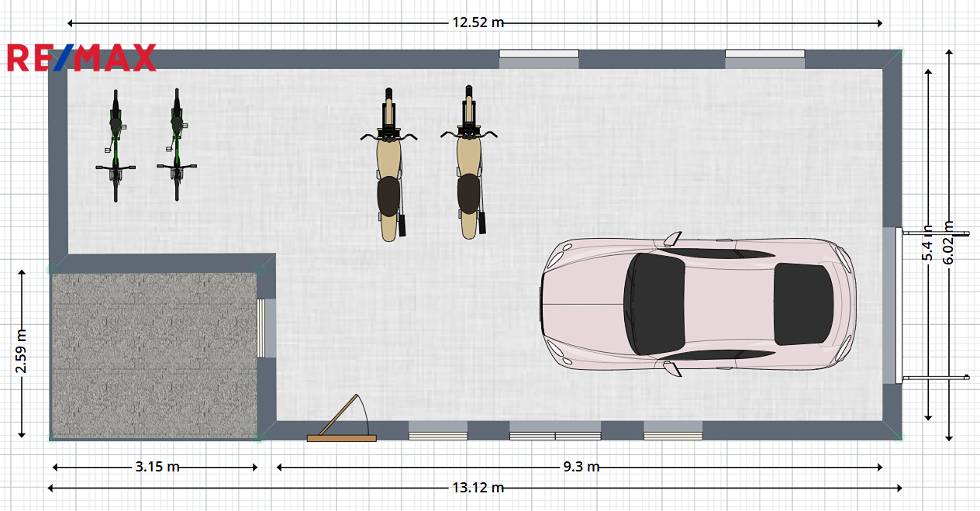Select the storage room's side window

266,328
